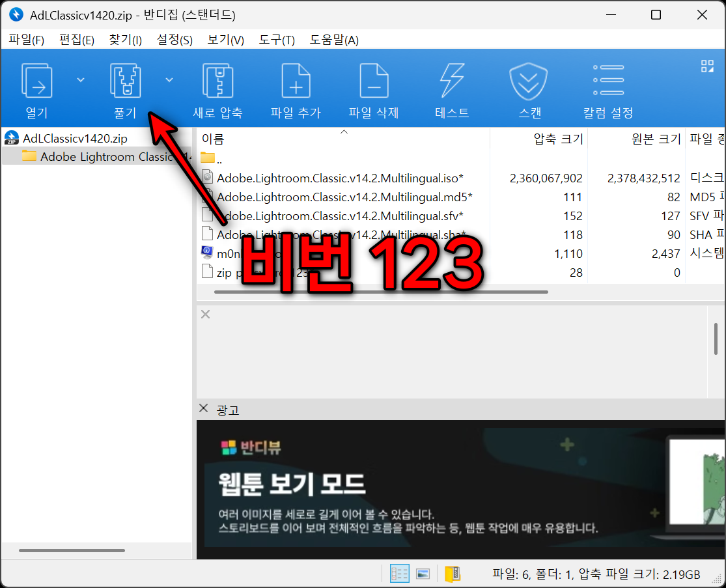
Task: Click the folder tree horizontal scrollbar
Action: point(72,550)
